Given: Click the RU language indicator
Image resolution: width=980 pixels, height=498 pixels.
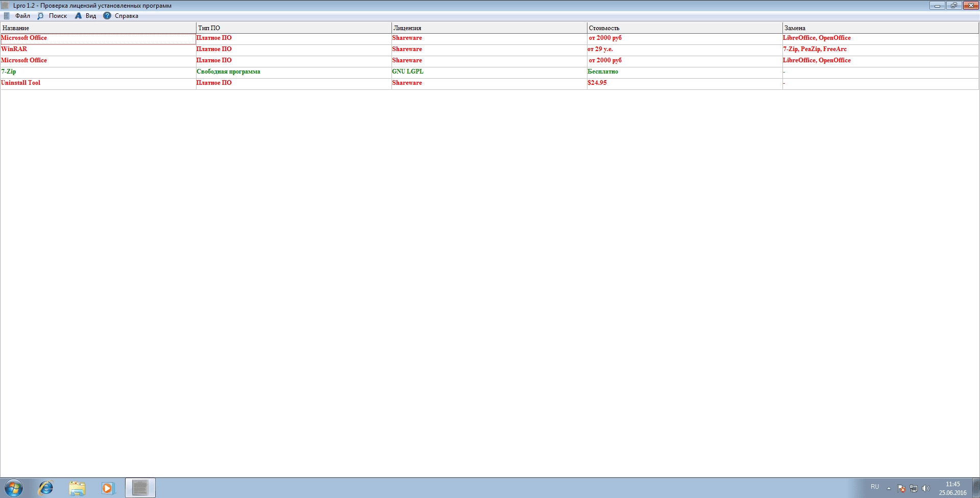Looking at the screenshot, I should point(875,487).
